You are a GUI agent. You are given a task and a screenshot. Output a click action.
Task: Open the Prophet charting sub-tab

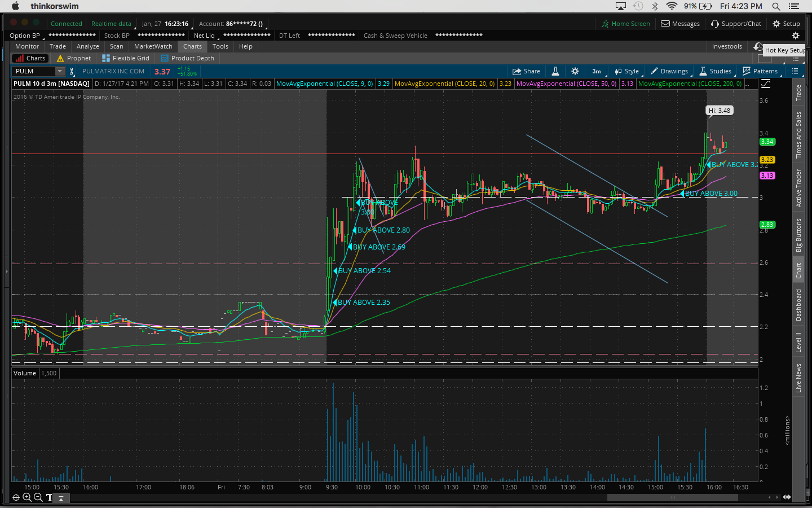coord(73,58)
